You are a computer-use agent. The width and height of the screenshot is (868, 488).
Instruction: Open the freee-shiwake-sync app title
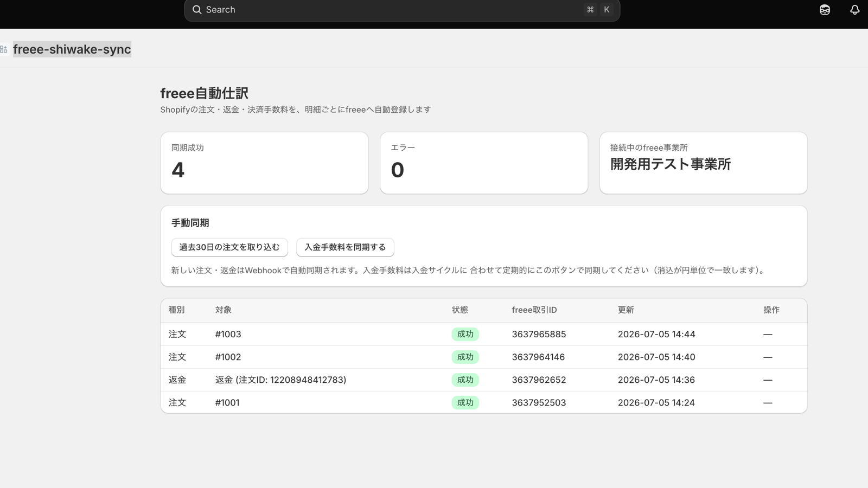72,49
